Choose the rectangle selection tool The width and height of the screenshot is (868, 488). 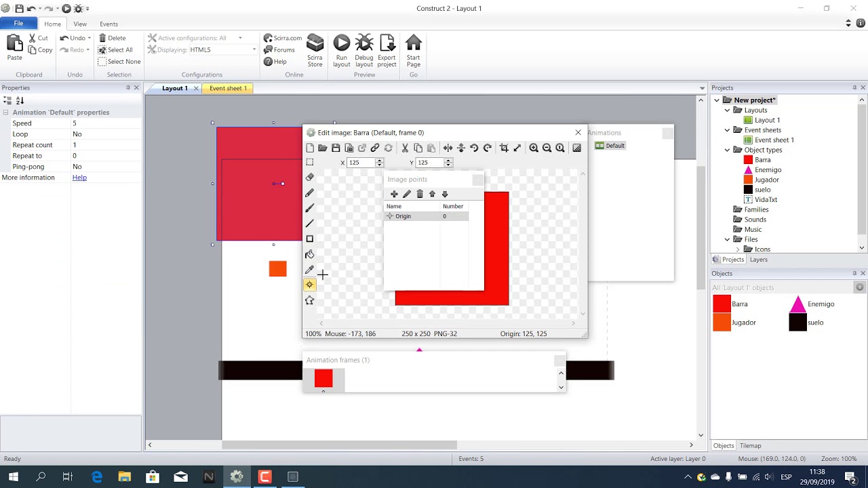[310, 163]
